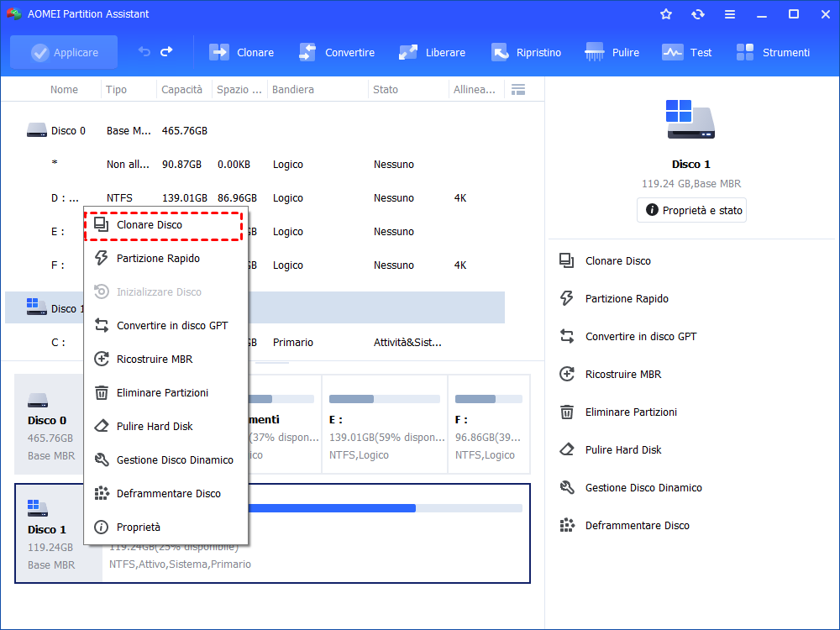Select the Disco 0 block in disk map
Screen dimensions: 840x630
point(50,424)
